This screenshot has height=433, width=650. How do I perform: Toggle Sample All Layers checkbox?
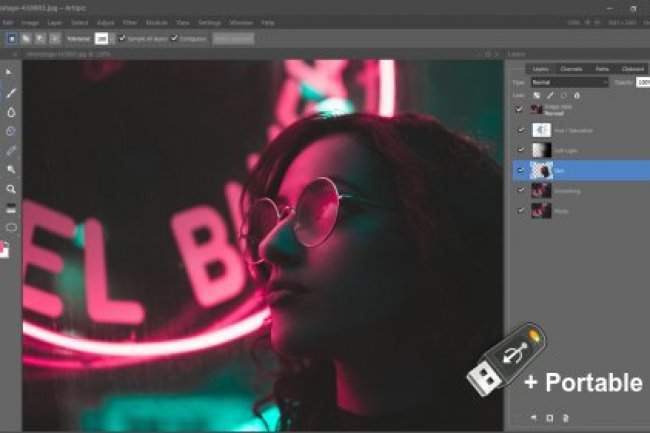pos(122,39)
